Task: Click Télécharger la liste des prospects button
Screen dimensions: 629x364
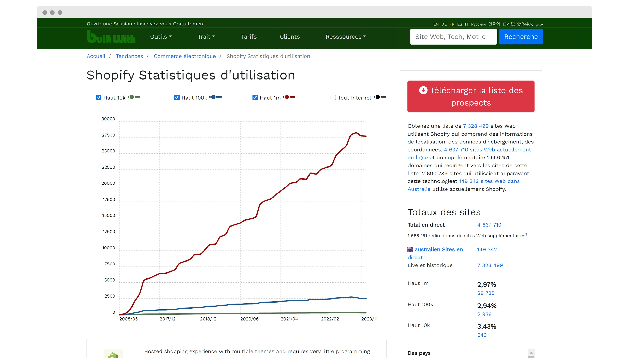Action: (471, 96)
